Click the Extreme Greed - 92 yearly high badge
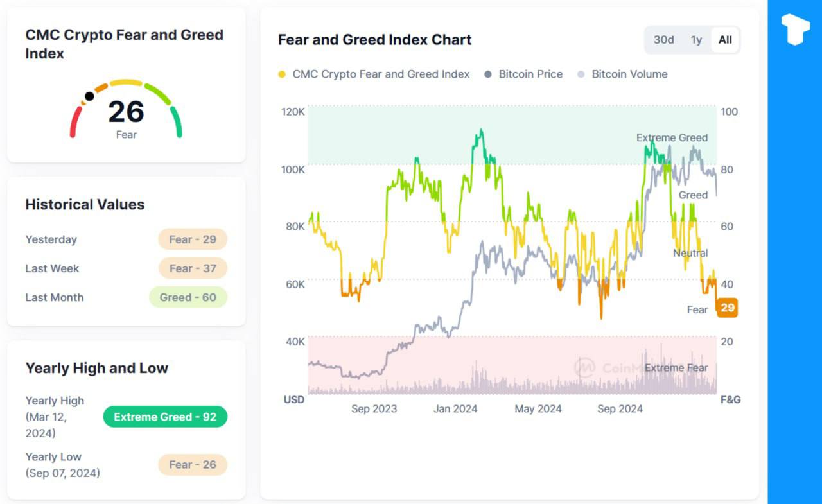Screen dimensions: 822x504 pyautogui.click(x=165, y=417)
